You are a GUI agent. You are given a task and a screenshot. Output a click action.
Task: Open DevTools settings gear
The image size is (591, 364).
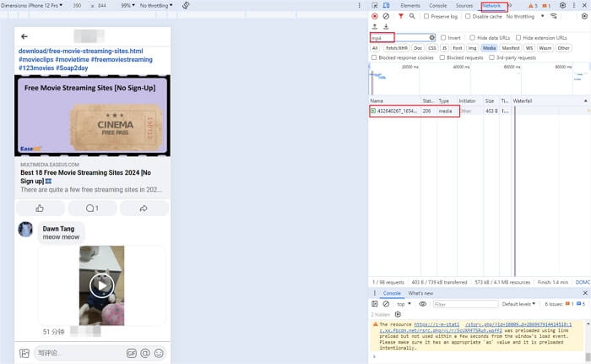tap(563, 5)
